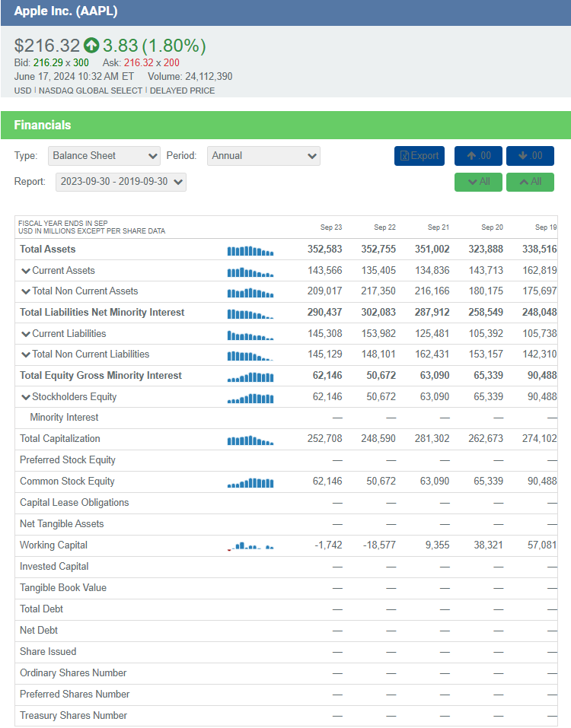Click the Minority Interest row label

[x=64, y=418]
